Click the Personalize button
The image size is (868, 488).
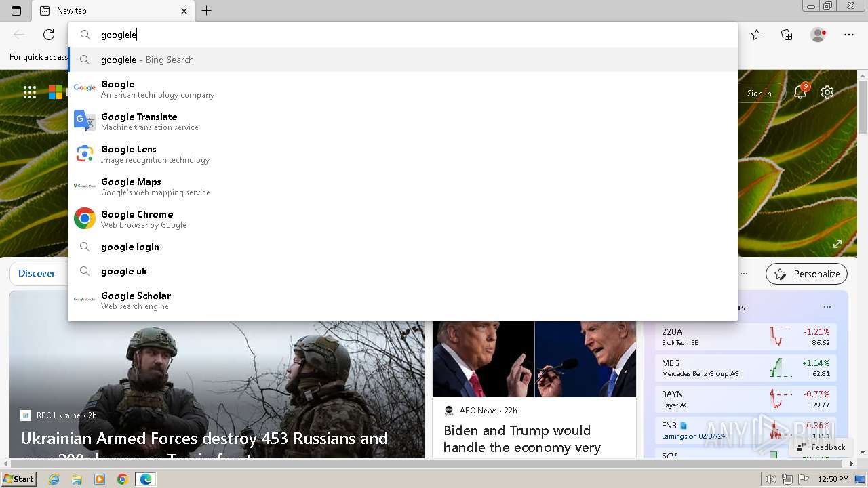coord(806,274)
